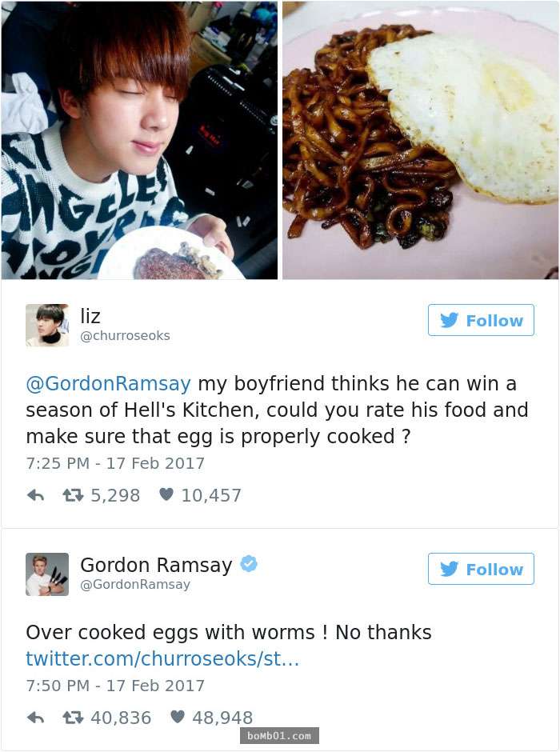
Task: View Gordon Ramsay's profile avatar
Action: (x=47, y=574)
